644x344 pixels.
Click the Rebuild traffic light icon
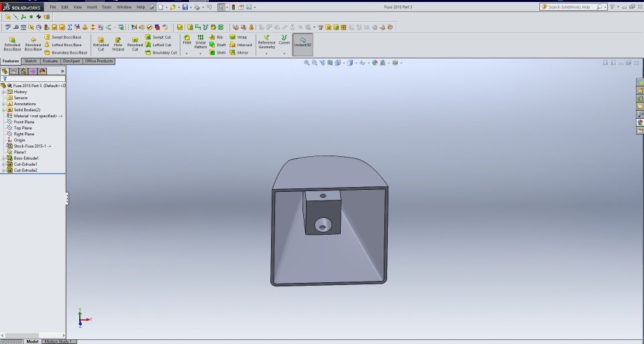tap(233, 7)
